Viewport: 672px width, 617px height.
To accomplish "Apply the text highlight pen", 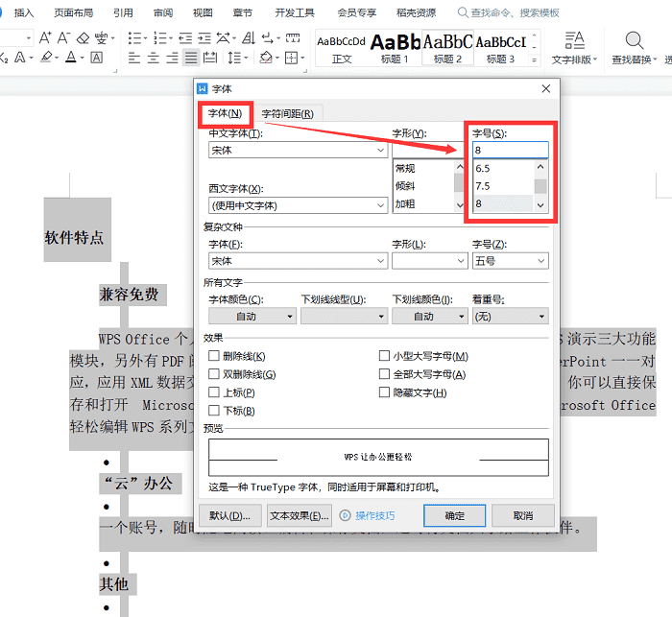I will tap(46, 57).
